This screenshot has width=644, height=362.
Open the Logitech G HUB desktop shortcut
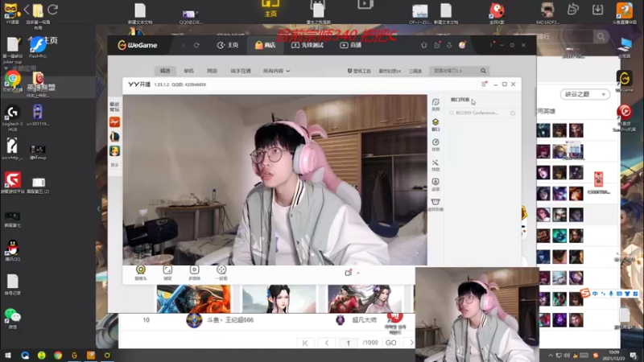click(13, 117)
